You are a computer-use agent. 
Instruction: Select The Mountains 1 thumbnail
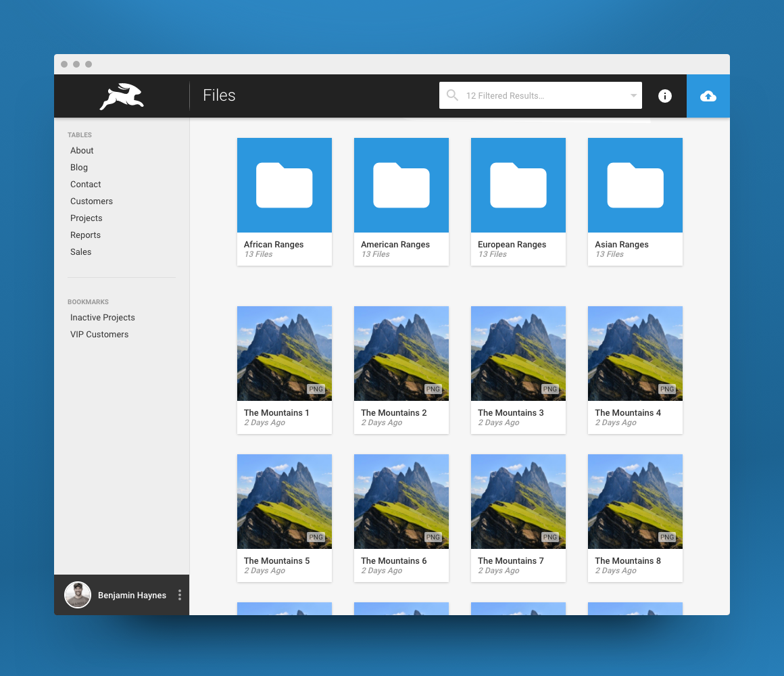pos(285,354)
